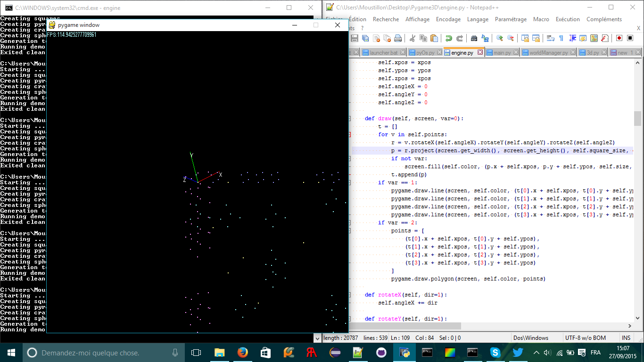Collapse the def rotateY fold marker
644x362 pixels.
coord(349,319)
